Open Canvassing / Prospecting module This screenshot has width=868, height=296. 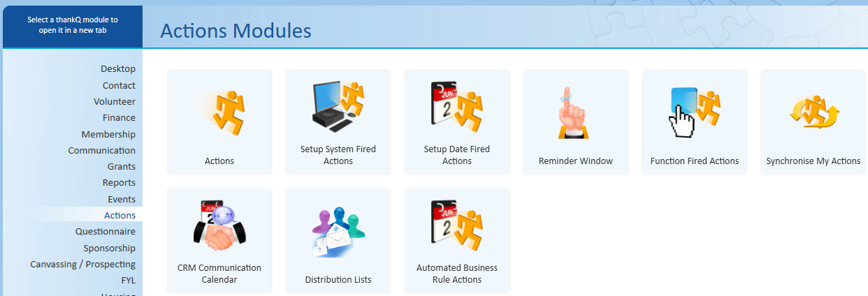(82, 264)
